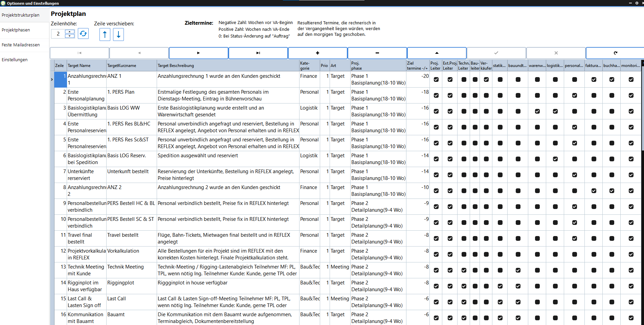Image resolution: width=644 pixels, height=325 pixels.
Task: Refresh data with circular arrow button
Action: click(615, 53)
